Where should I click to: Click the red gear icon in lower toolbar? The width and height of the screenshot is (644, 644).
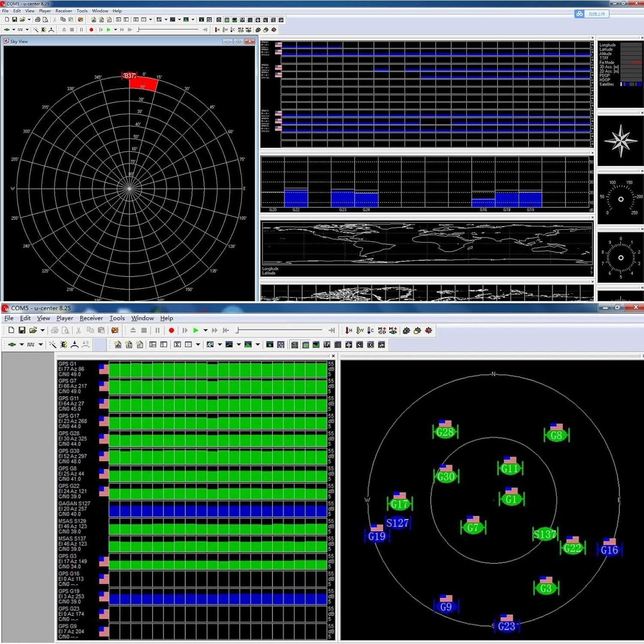coord(428,331)
